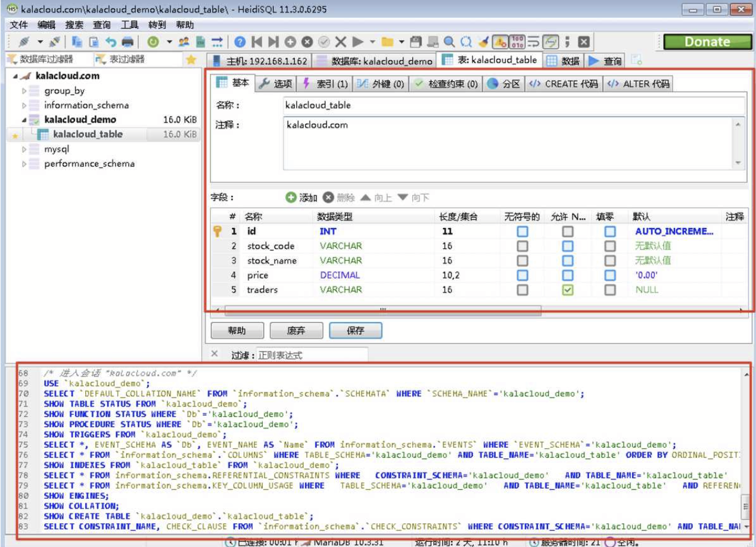Toggle zerofill checkbox for price field
The height and width of the screenshot is (547, 756).
[610, 276]
